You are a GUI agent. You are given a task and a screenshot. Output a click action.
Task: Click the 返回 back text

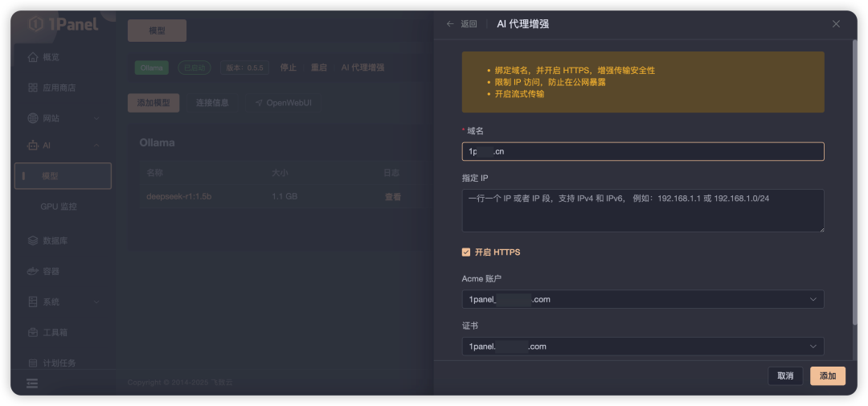(469, 24)
